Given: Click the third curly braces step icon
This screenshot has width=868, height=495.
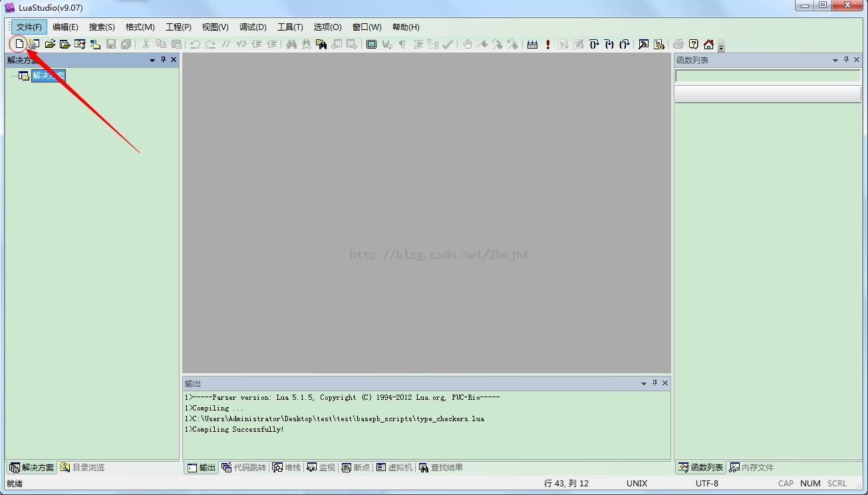Looking at the screenshot, I should [x=624, y=44].
